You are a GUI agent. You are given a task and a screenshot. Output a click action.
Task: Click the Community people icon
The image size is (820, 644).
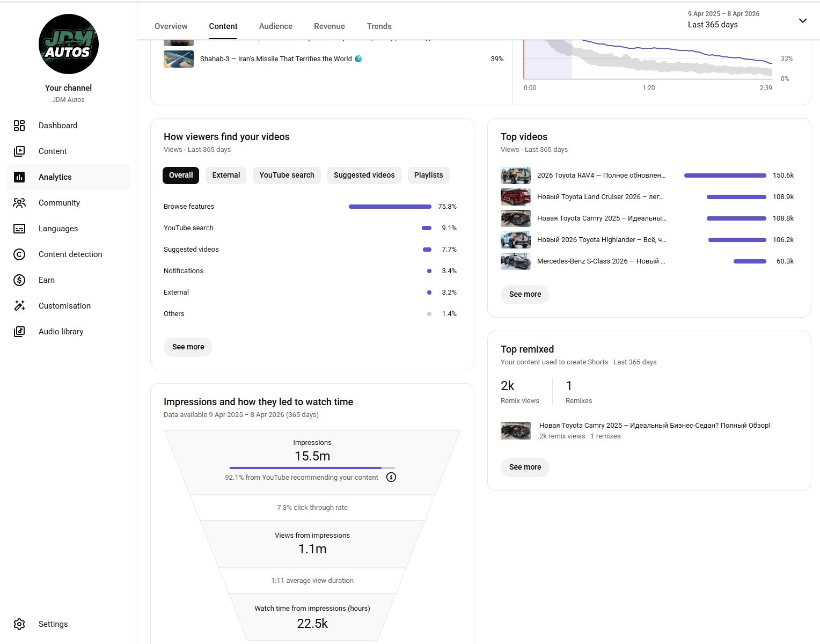pyautogui.click(x=19, y=203)
